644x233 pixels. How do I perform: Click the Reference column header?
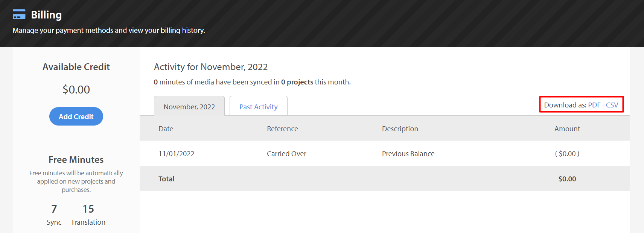click(282, 129)
